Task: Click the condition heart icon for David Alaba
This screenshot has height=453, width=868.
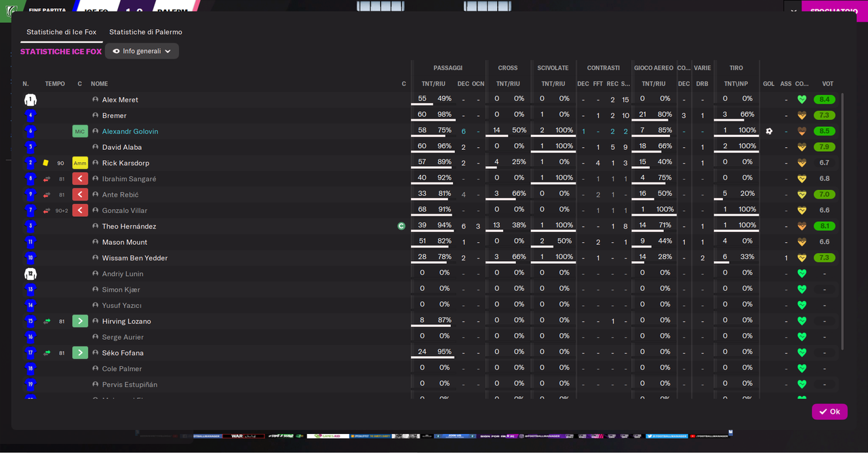Action: (802, 147)
